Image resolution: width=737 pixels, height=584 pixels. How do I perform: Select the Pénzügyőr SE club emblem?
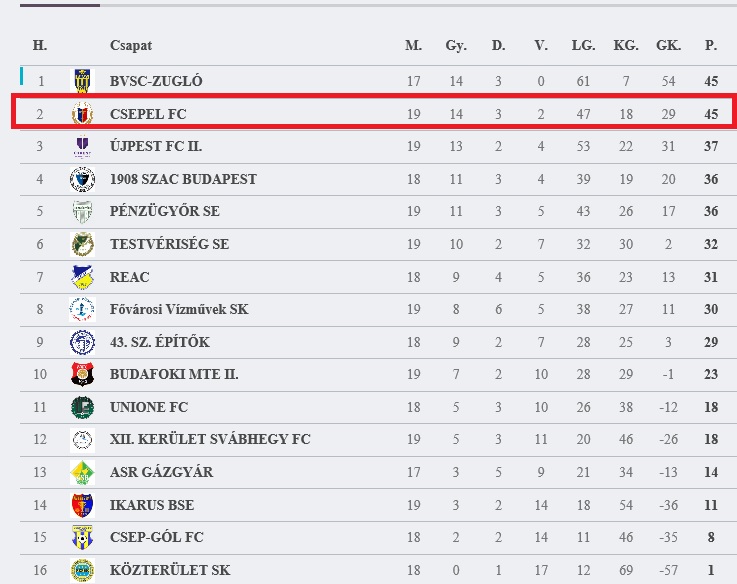click(x=82, y=211)
